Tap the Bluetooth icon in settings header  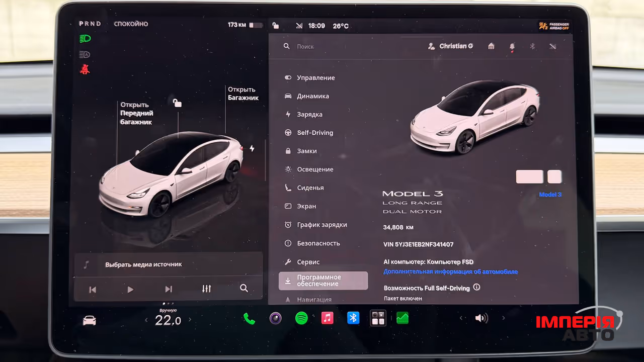pyautogui.click(x=532, y=46)
